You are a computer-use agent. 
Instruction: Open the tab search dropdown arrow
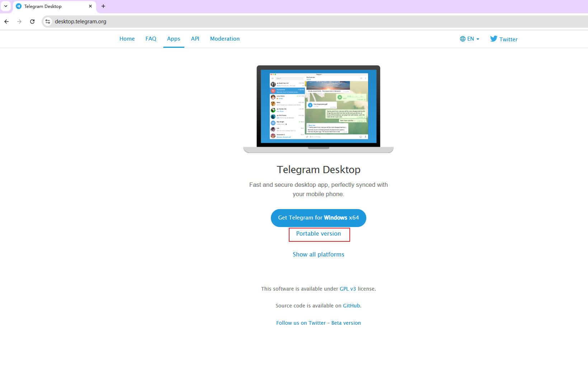point(6,6)
